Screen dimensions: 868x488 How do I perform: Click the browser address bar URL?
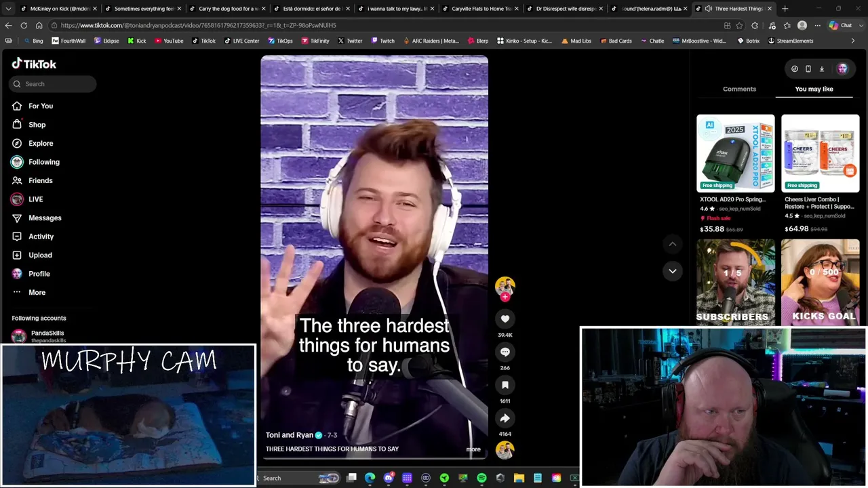click(x=198, y=25)
